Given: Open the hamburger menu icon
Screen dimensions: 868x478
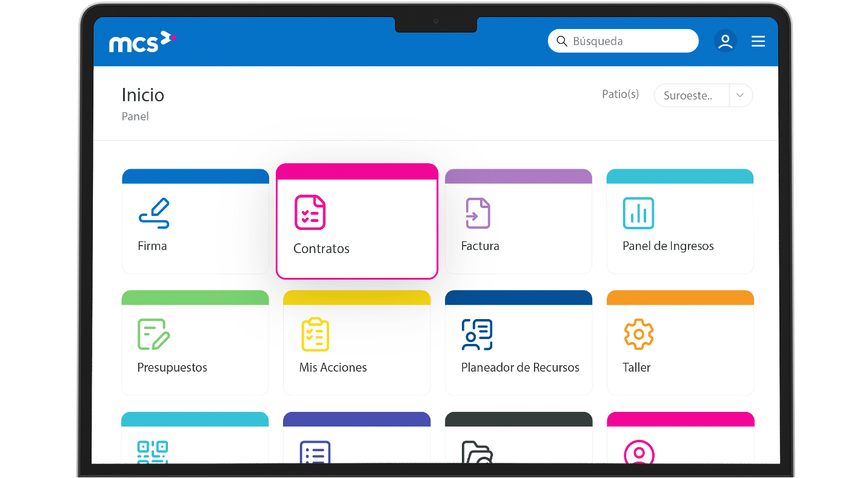Looking at the screenshot, I should 758,41.
